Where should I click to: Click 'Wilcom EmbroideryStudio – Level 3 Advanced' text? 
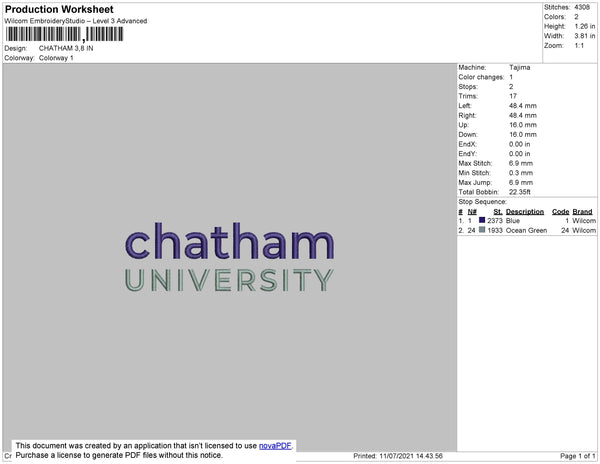click(x=76, y=21)
